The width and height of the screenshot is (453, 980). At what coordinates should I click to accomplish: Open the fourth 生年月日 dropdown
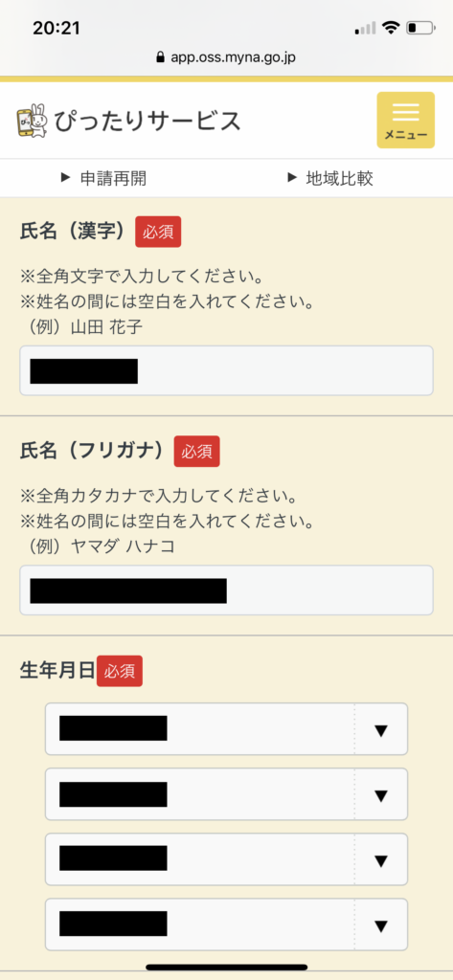pos(226,924)
